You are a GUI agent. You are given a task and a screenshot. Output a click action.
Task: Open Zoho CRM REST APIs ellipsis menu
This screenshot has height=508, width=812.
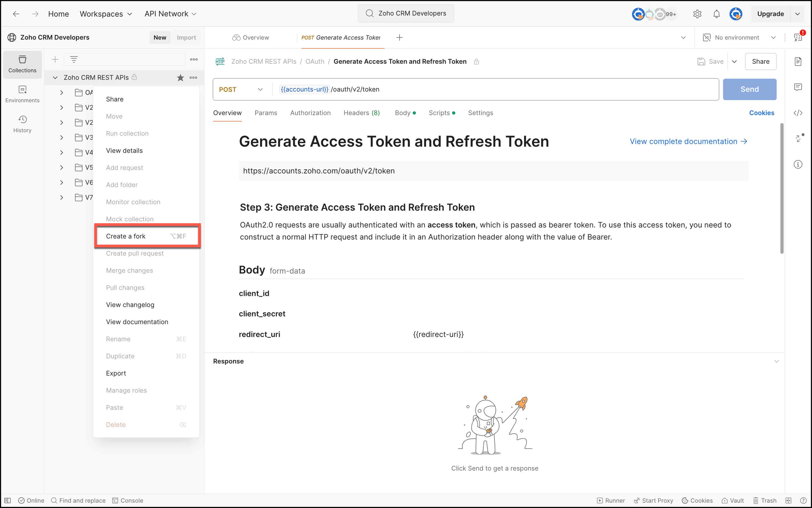click(193, 78)
